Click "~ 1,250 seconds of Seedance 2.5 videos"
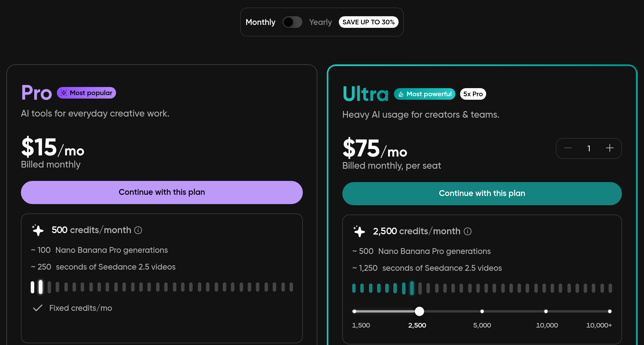Viewport: 644px width, 345px height. click(427, 268)
